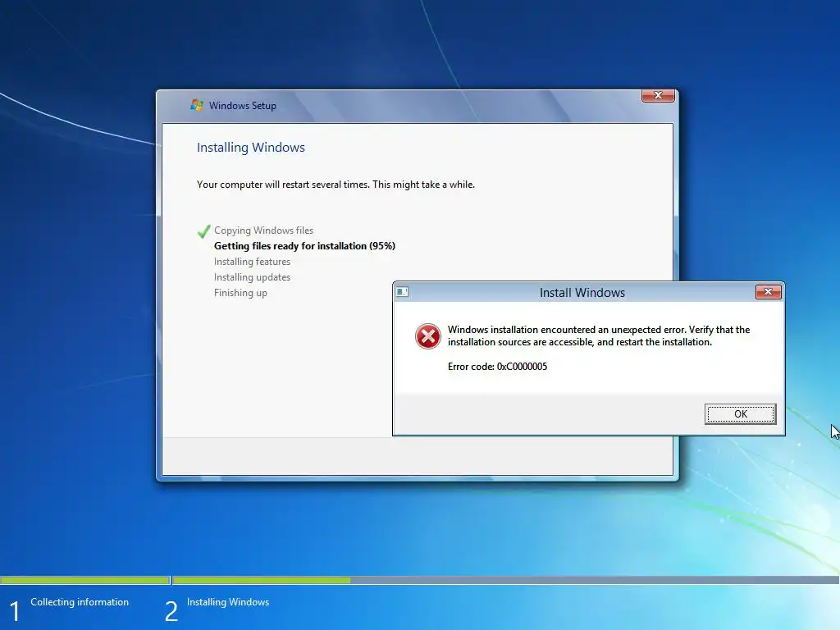The image size is (840, 630).
Task: Close the Install Windows error dialog
Action: [x=768, y=292]
